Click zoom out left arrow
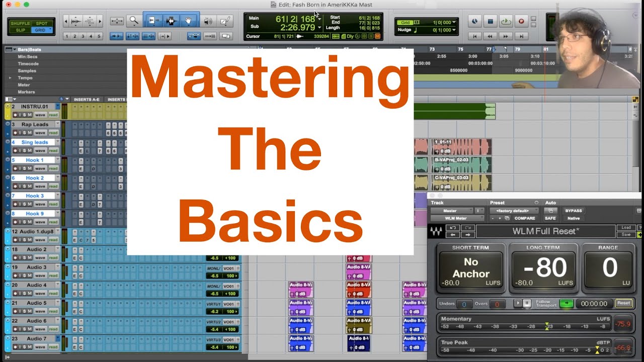Image resolution: width=644 pixels, height=362 pixels. pos(66,21)
